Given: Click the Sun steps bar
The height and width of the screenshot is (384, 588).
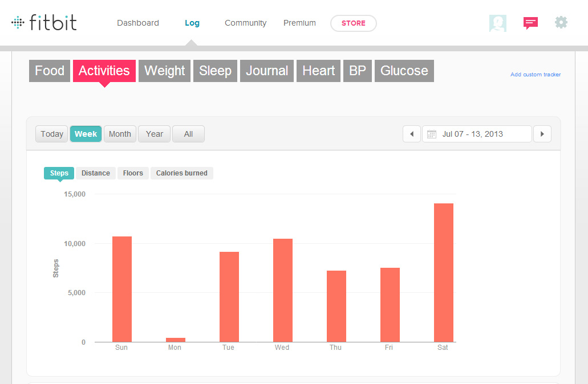Looking at the screenshot, I should (x=122, y=289).
